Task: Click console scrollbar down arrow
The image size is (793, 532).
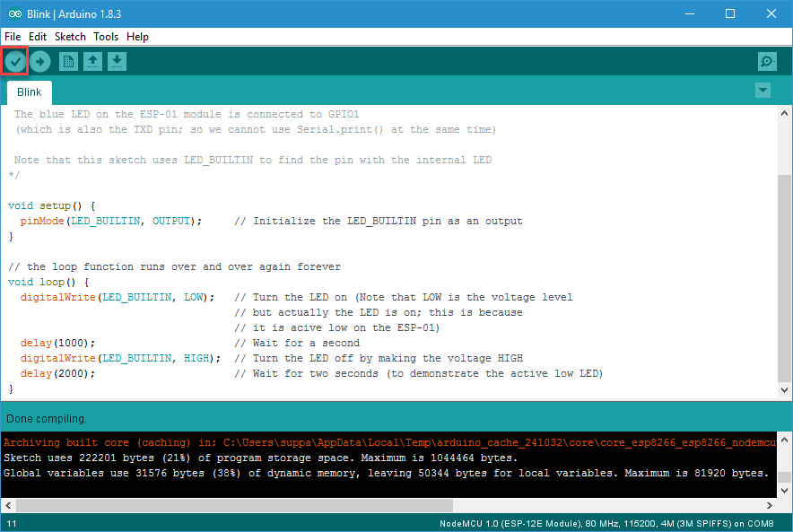Action: 784,490
